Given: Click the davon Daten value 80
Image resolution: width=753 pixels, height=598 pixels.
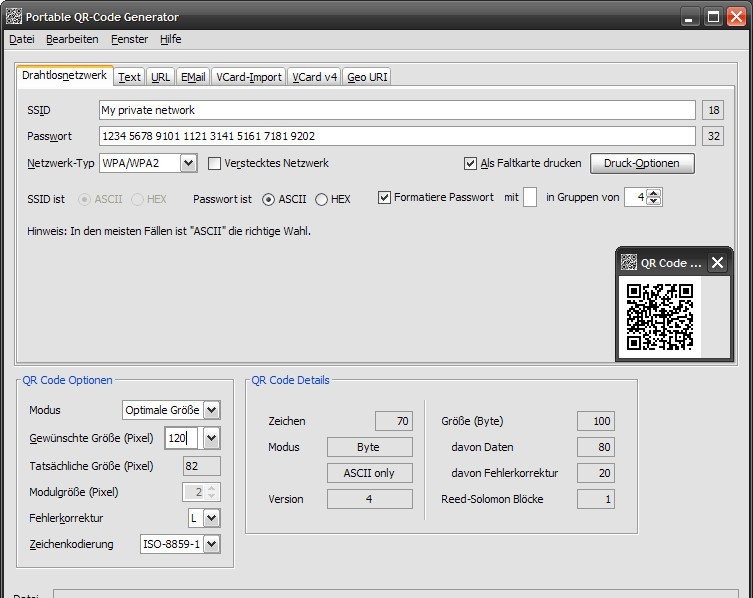Looking at the screenshot, I should point(596,447).
